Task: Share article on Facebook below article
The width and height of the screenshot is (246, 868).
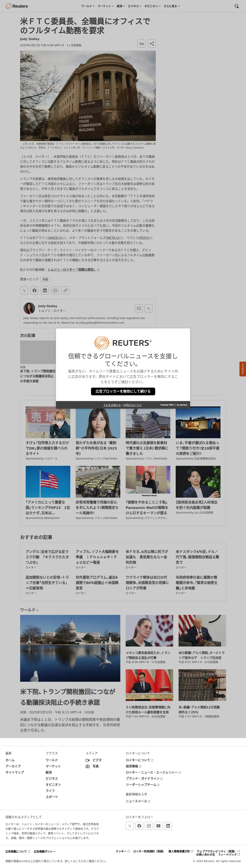Action: pyautogui.click(x=34, y=290)
